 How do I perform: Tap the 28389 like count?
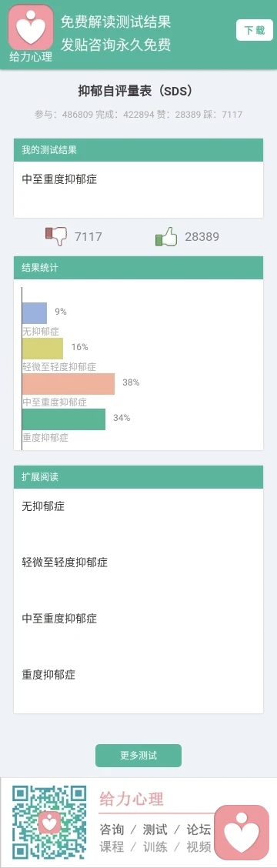click(202, 237)
